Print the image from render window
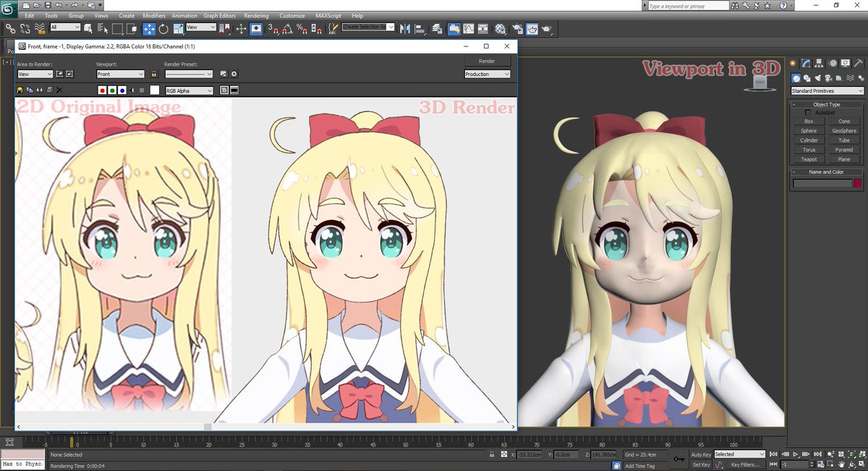Image resolution: width=868 pixels, height=471 pixels. [x=49, y=90]
